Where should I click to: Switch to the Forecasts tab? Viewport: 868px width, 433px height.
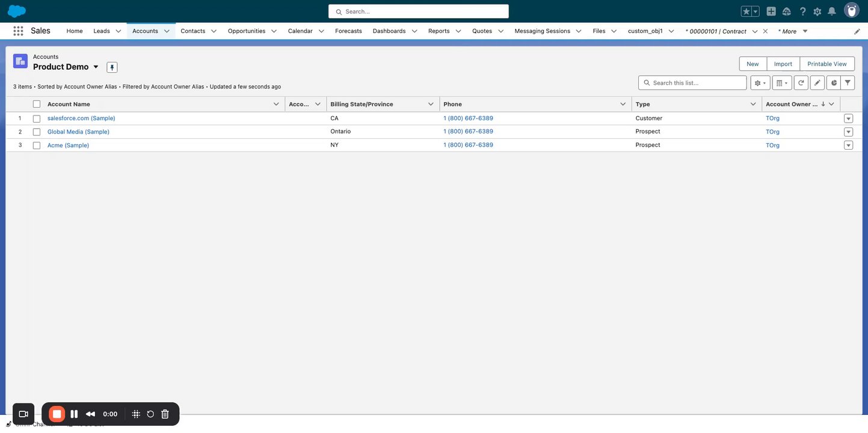point(348,31)
